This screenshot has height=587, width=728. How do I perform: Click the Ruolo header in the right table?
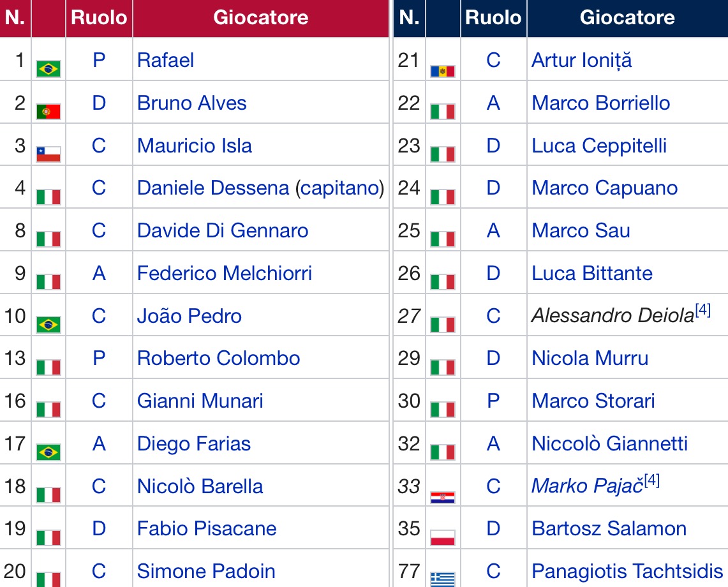tap(493, 17)
